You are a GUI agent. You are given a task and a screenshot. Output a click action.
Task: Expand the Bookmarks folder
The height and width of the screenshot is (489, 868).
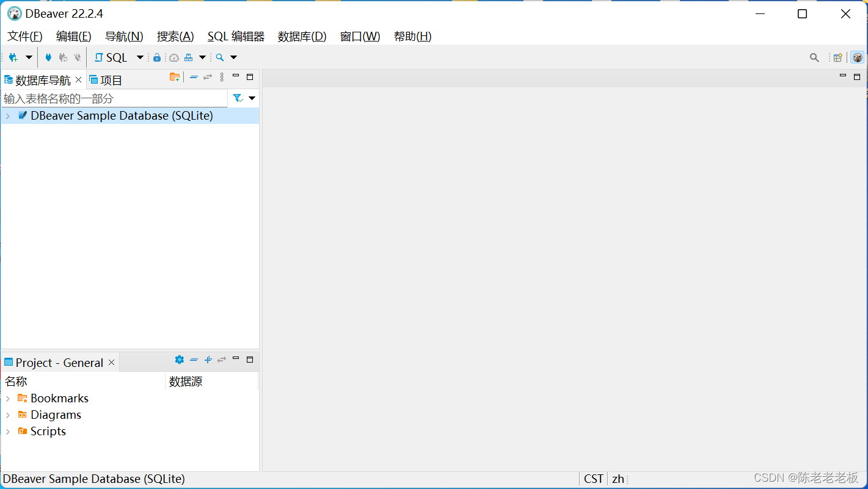point(7,398)
